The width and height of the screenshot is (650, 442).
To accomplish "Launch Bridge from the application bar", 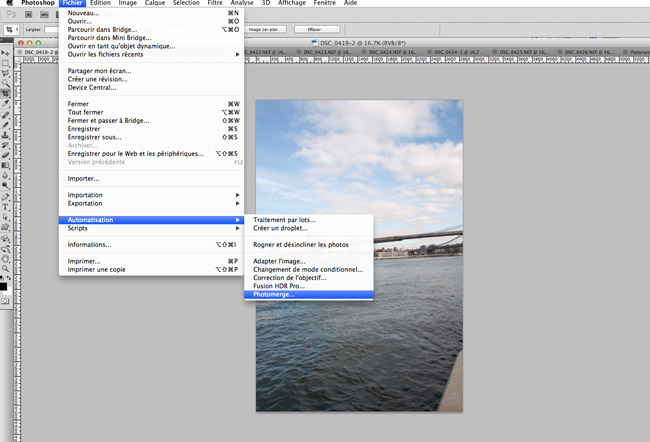I will (x=29, y=14).
